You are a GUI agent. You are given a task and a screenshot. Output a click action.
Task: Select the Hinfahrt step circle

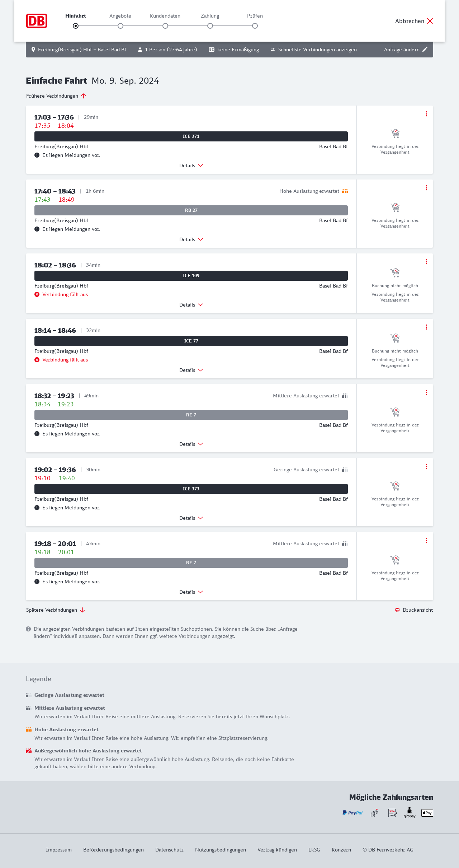click(x=76, y=26)
